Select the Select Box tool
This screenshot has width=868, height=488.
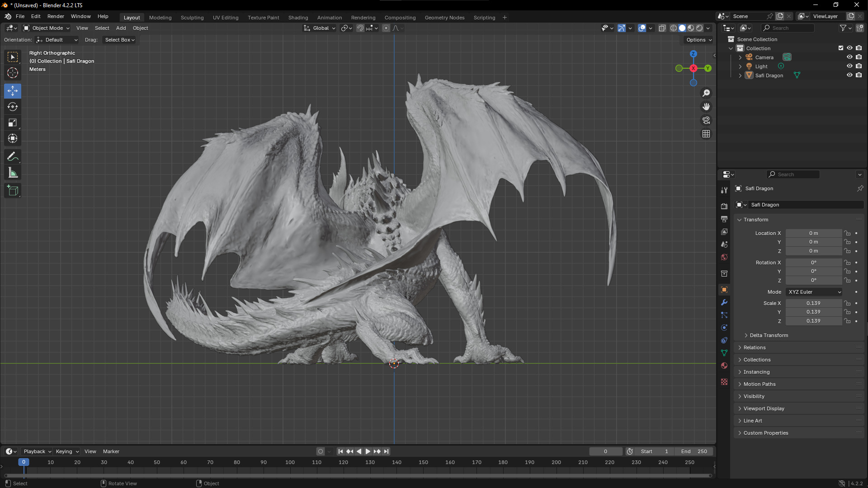(13, 57)
